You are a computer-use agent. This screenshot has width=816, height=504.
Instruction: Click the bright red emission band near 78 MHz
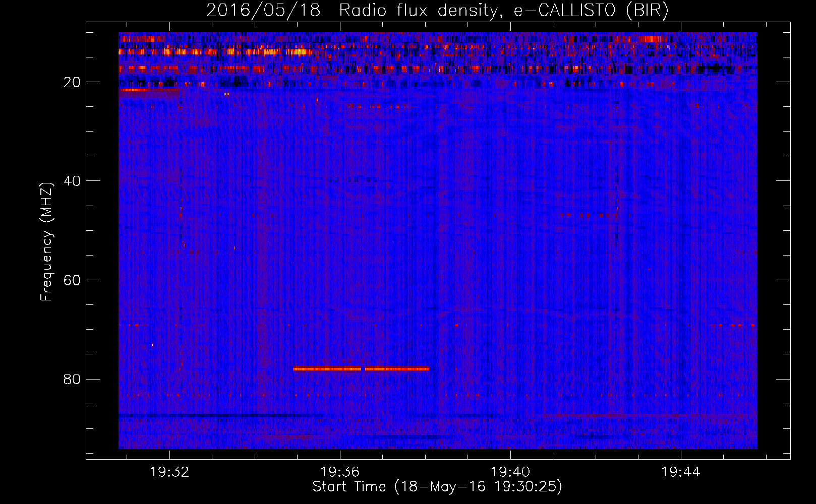pyautogui.click(x=361, y=369)
